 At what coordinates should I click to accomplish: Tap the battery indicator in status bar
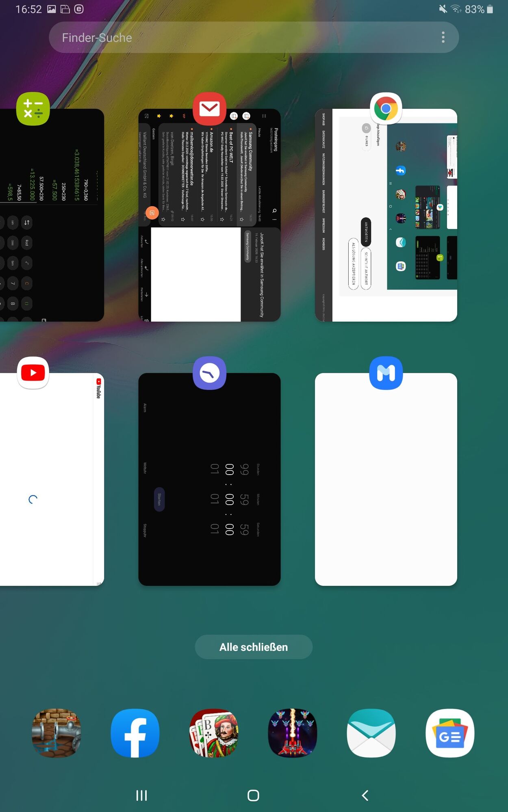pos(490,9)
